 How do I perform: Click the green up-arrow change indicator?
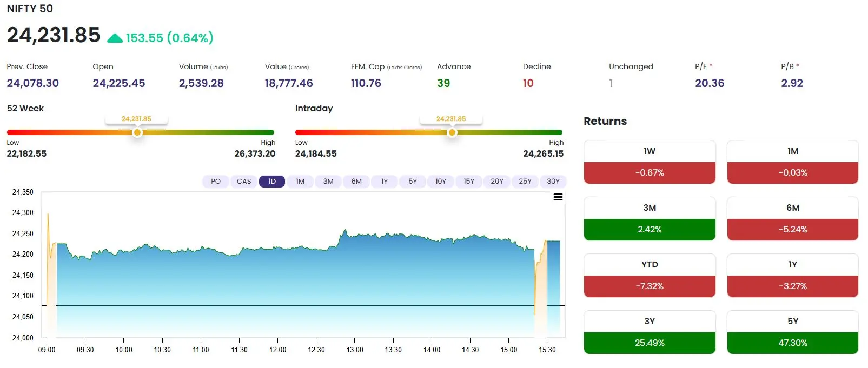tap(115, 38)
